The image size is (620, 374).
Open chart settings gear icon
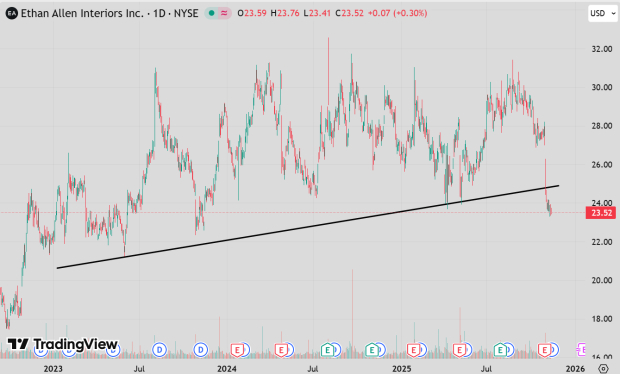pos(603,368)
